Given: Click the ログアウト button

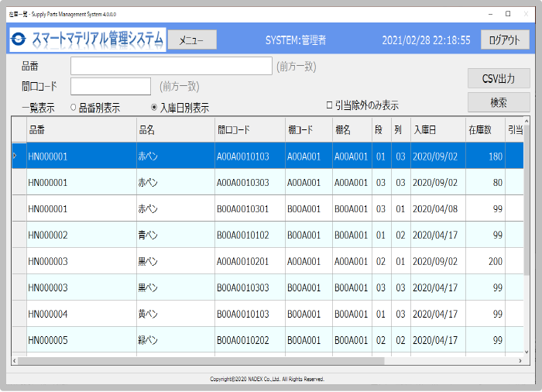Looking at the screenshot, I should [505, 40].
